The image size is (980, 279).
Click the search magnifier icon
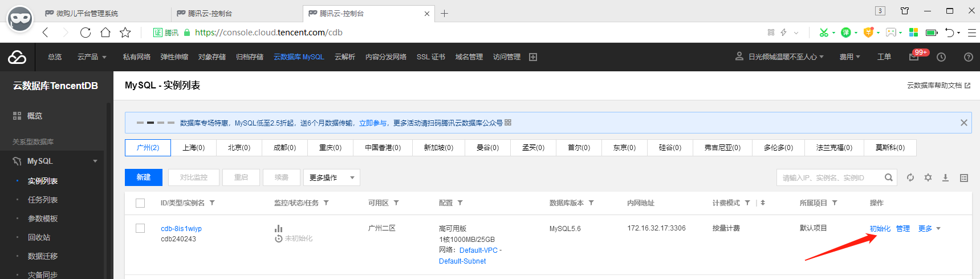point(888,177)
